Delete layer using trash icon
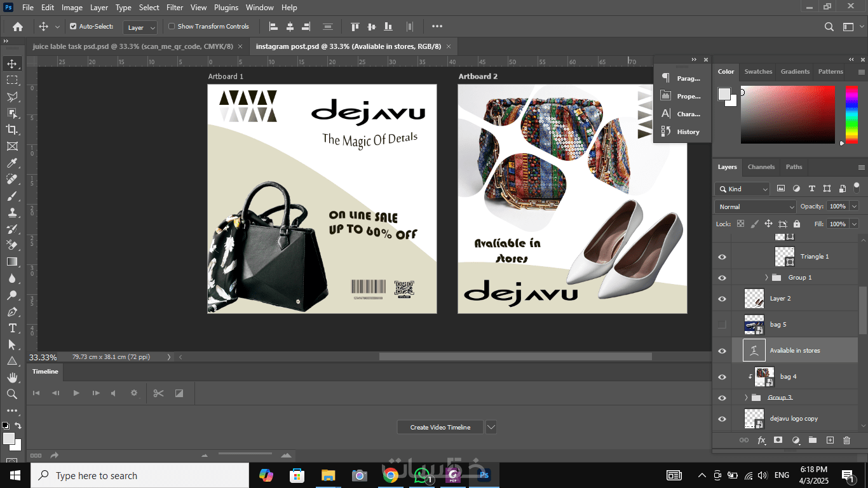Screen dimensions: 868x488 [x=846, y=440]
